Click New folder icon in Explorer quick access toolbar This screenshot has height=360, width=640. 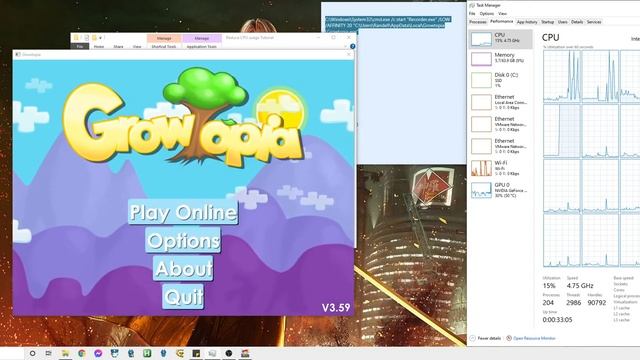point(94,38)
